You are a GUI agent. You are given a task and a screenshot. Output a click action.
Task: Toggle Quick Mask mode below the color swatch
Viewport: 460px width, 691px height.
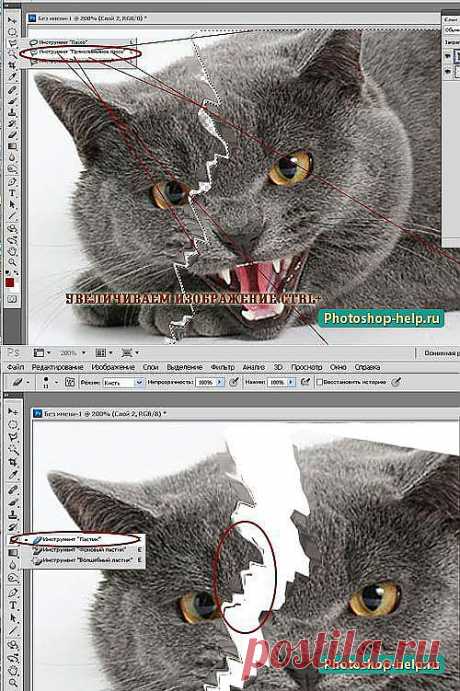click(12, 299)
